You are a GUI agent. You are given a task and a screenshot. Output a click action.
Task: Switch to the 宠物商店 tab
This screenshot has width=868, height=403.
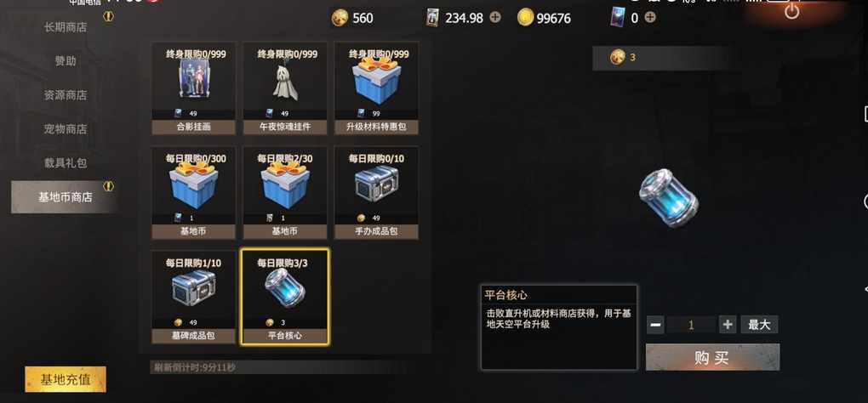click(x=66, y=129)
